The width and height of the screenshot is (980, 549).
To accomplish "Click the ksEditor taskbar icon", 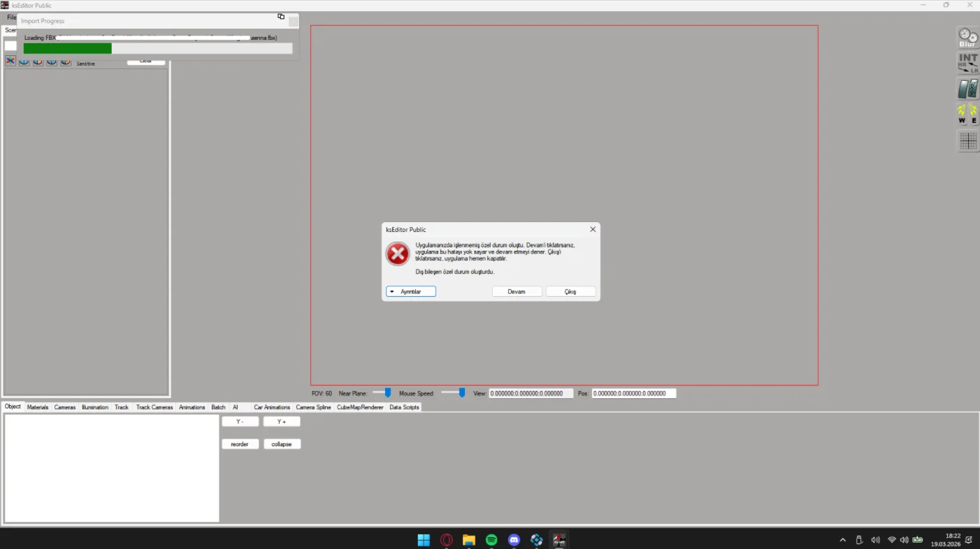I will coord(559,540).
